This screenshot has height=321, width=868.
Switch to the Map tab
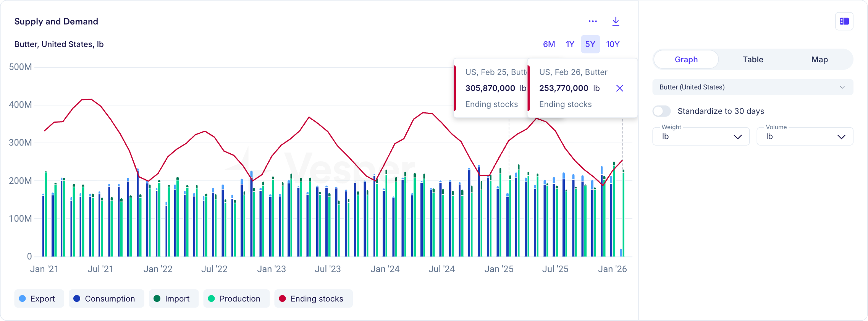(x=819, y=60)
